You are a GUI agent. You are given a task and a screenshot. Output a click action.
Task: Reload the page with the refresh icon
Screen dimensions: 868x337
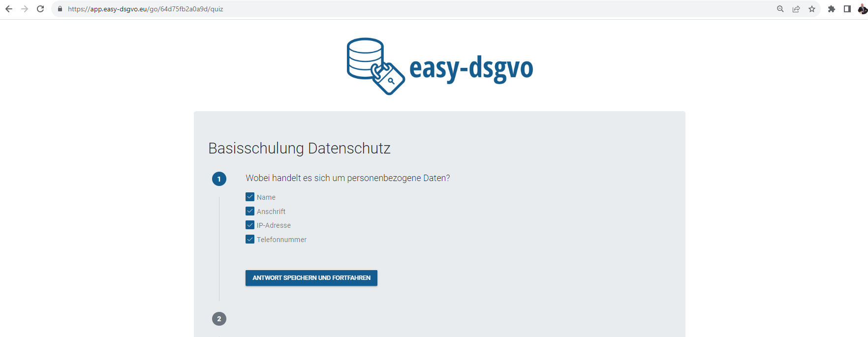click(40, 9)
